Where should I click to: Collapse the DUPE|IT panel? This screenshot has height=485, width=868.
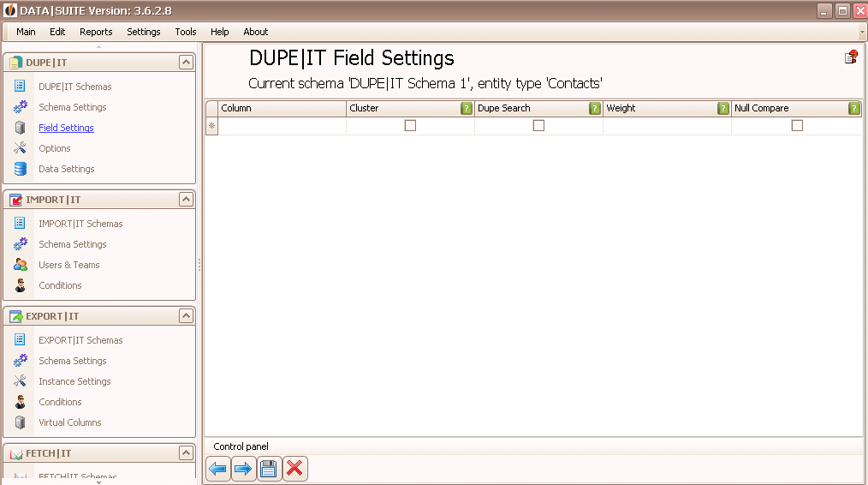[x=186, y=62]
